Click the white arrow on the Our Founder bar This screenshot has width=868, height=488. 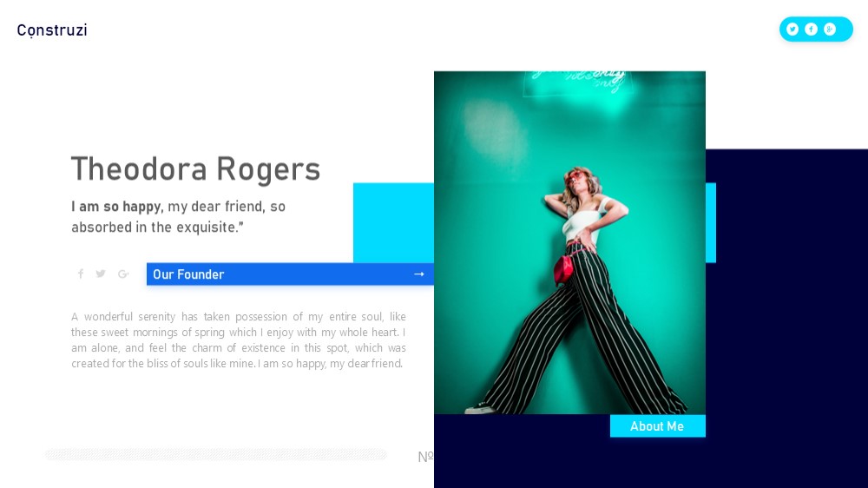pos(419,274)
